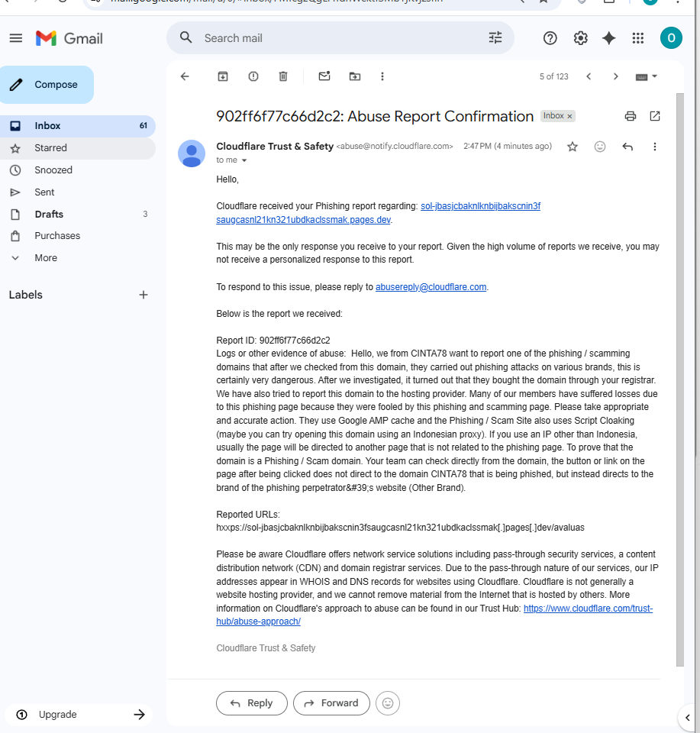The height and width of the screenshot is (733, 700).
Task: Open Drafts folder
Action: pos(77,214)
